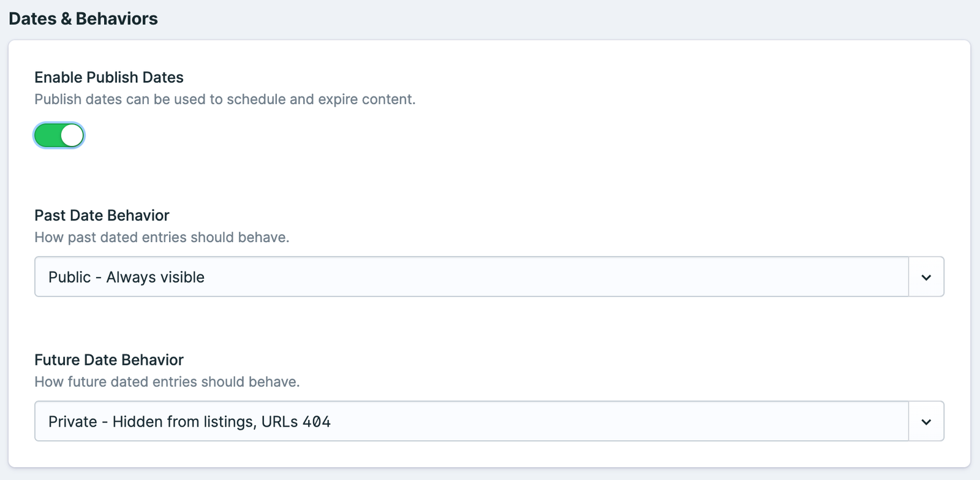980x480 pixels.
Task: Open the Future Date Behavior select box
Action: pyautogui.click(x=472, y=422)
